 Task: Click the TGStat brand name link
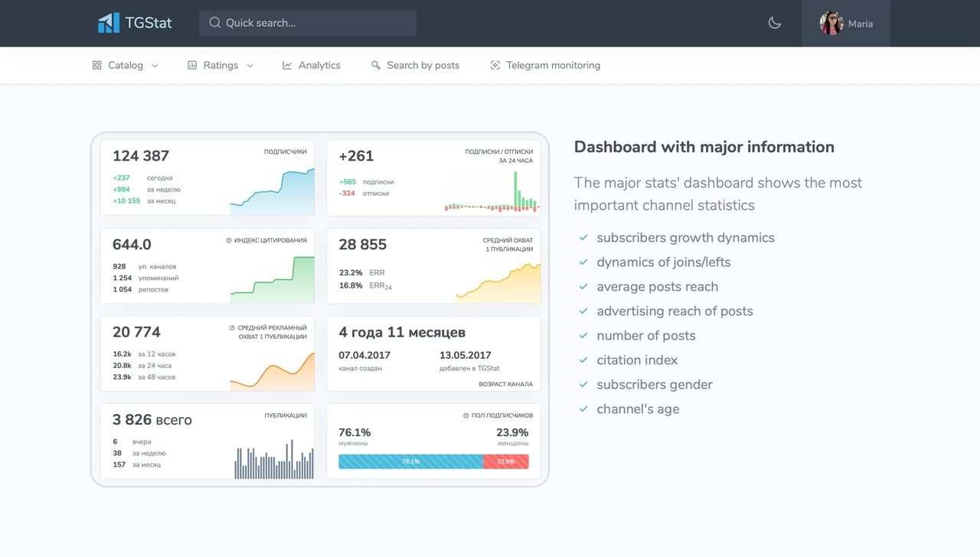coord(148,23)
